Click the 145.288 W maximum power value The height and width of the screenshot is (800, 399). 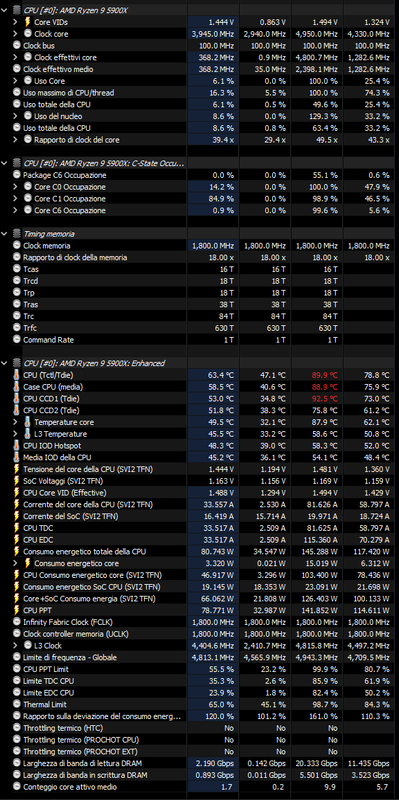318,551
